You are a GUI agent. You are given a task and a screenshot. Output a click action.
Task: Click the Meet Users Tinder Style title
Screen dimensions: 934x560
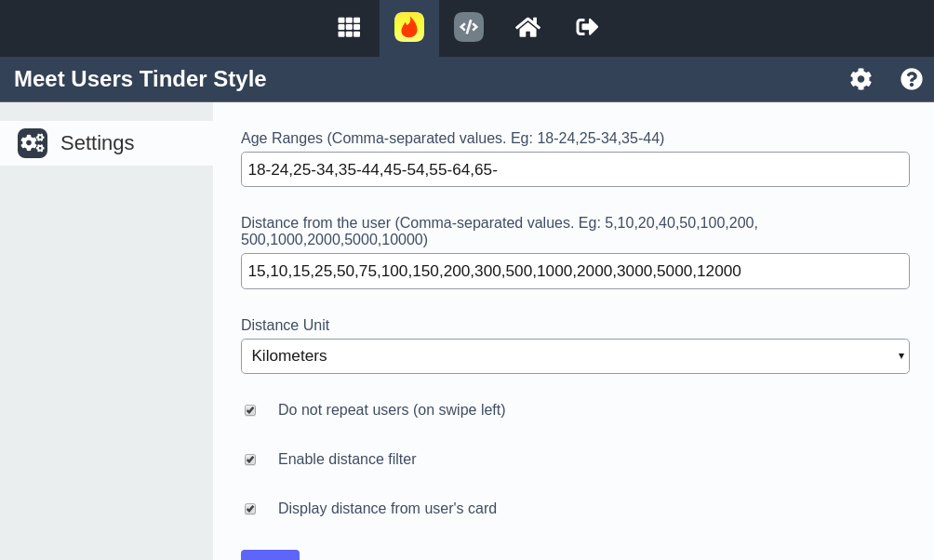[x=140, y=79]
